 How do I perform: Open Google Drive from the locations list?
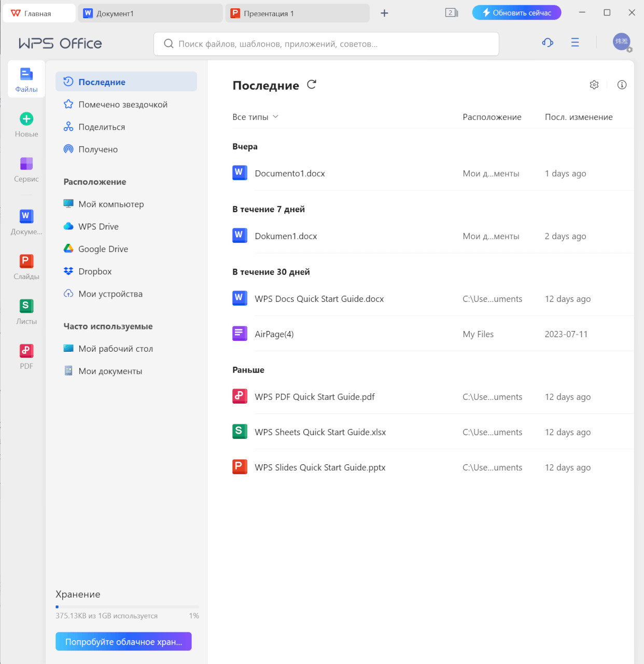click(103, 248)
